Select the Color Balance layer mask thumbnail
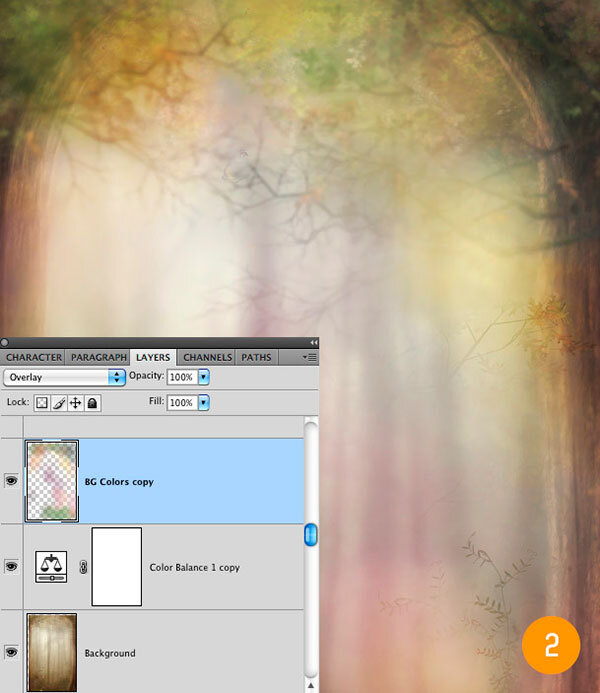This screenshot has width=600, height=693. [x=117, y=567]
